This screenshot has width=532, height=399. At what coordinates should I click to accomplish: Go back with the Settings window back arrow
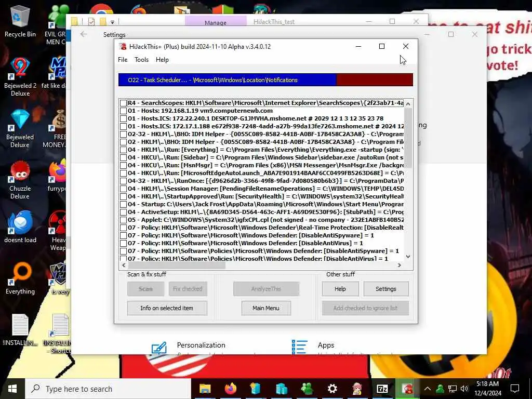click(x=84, y=34)
